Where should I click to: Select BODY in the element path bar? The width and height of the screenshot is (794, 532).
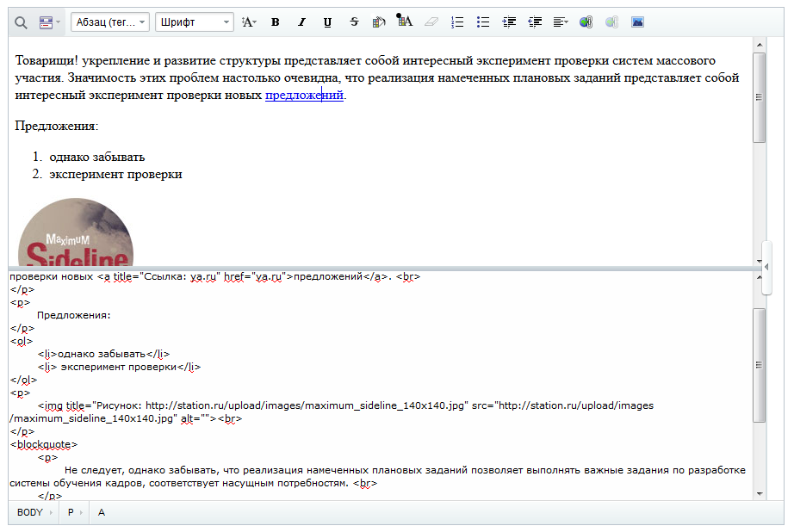pos(30,512)
